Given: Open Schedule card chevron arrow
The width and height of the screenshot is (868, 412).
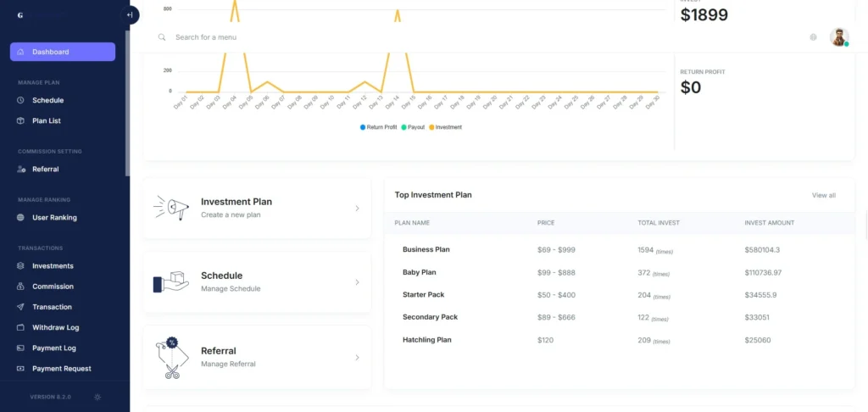Looking at the screenshot, I should (x=357, y=282).
